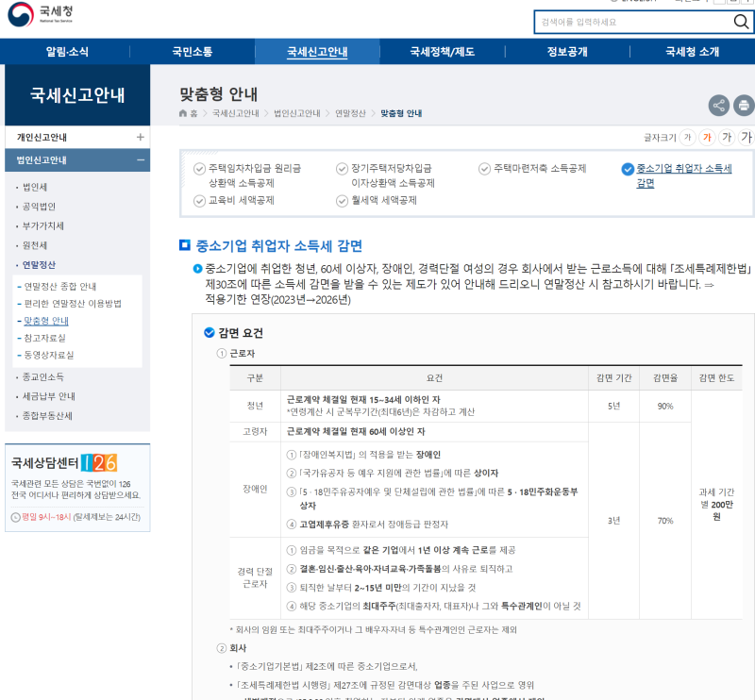Click 맞춤형 안내 in the breadcrumb
Screen dimensions: 755x700
tap(401, 113)
